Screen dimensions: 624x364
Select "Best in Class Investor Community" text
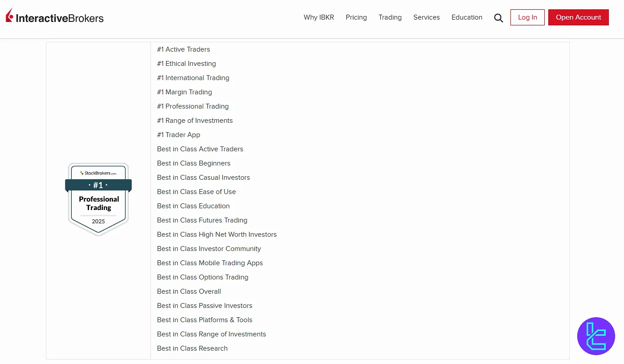pyautogui.click(x=209, y=249)
